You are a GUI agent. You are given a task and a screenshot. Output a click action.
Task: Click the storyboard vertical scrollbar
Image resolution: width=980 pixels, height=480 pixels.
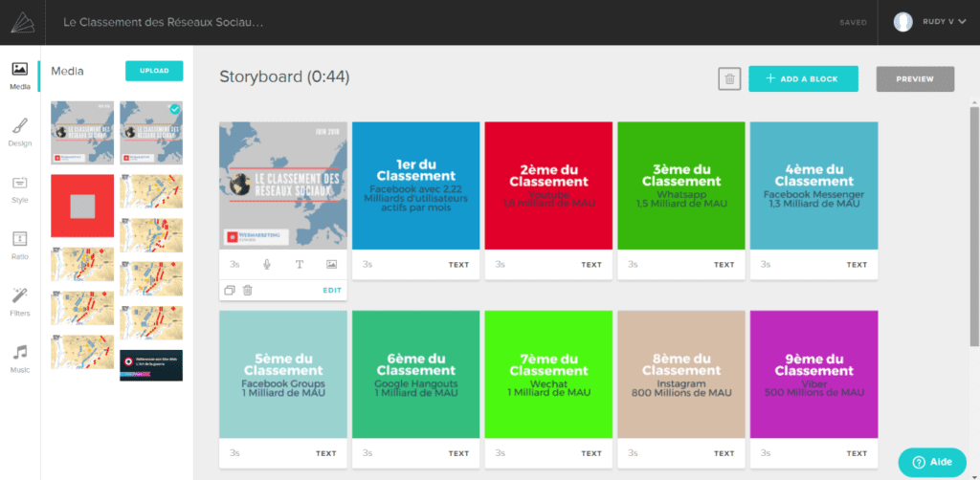click(x=974, y=225)
